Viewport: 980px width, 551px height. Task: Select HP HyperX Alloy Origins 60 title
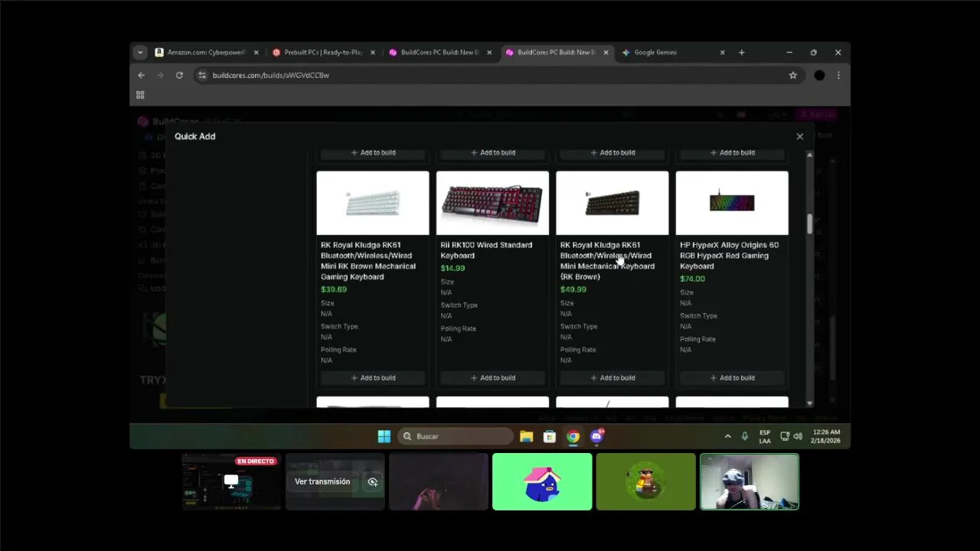tap(729, 256)
